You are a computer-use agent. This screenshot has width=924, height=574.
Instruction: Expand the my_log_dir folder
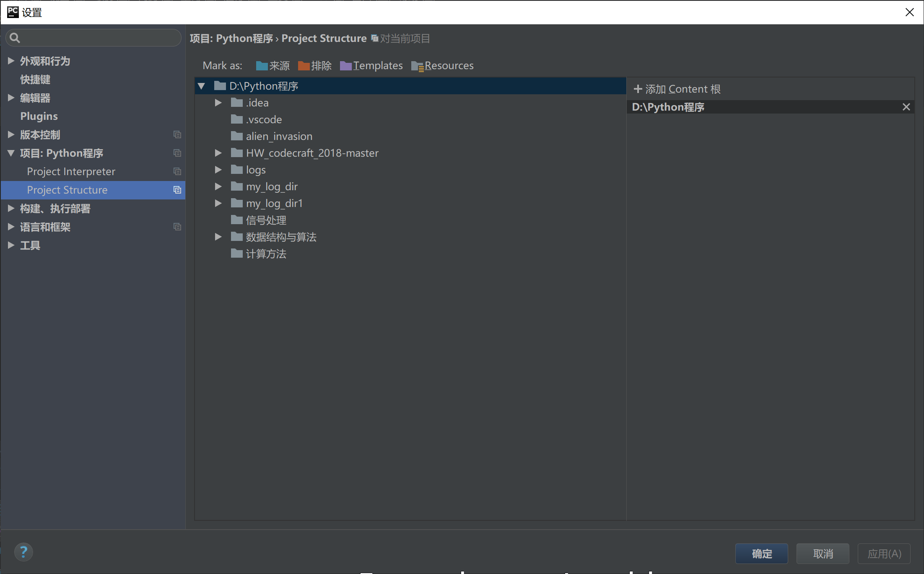pyautogui.click(x=218, y=186)
